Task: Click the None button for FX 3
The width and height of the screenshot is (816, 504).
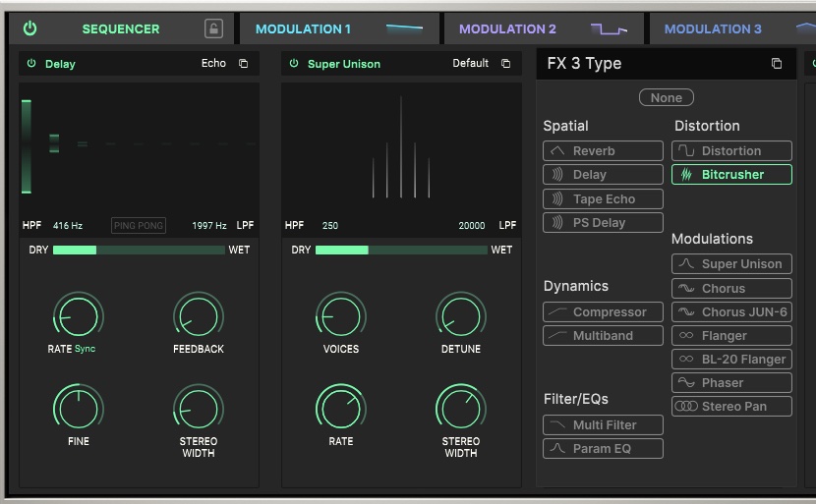Action: tap(666, 97)
